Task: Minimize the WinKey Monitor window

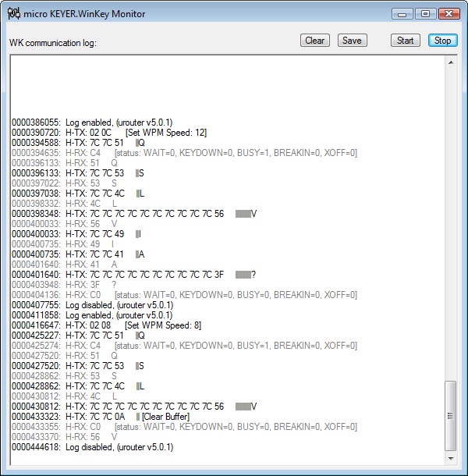Action: coord(402,14)
